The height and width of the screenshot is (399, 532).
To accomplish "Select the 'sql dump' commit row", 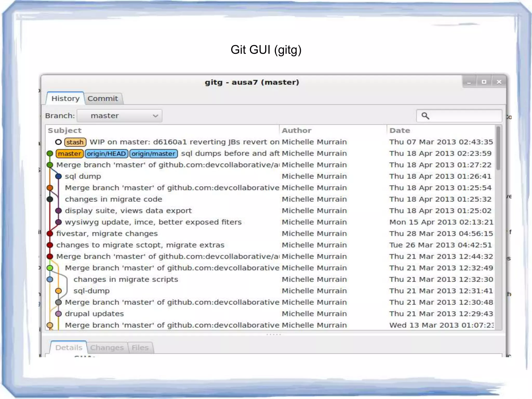I will coord(270,176).
